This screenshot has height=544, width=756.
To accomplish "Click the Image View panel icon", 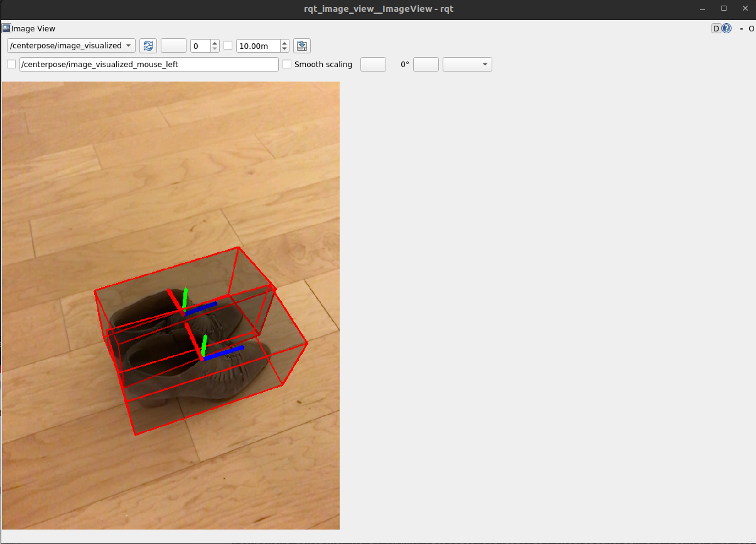I will point(6,28).
